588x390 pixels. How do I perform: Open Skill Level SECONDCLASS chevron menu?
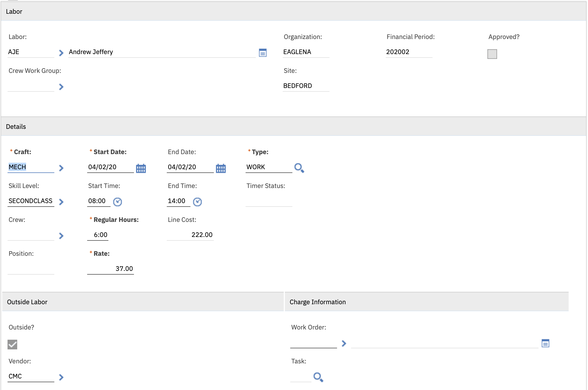click(x=61, y=202)
